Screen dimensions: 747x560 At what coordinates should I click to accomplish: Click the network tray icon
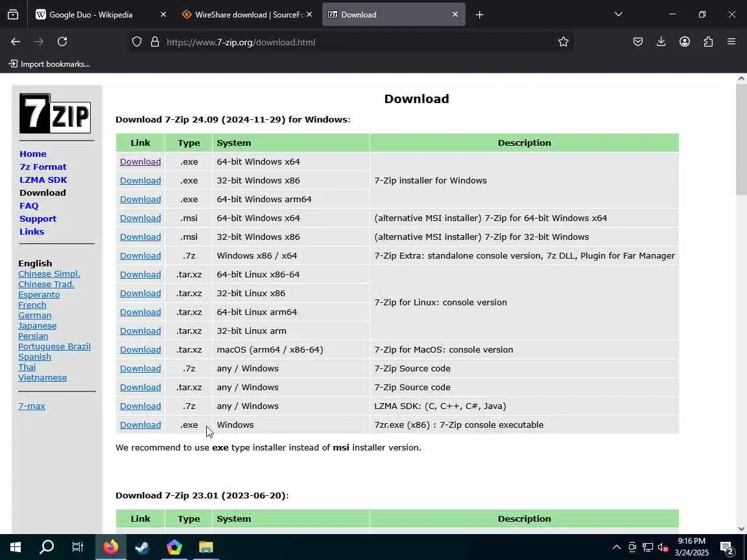(x=647, y=547)
